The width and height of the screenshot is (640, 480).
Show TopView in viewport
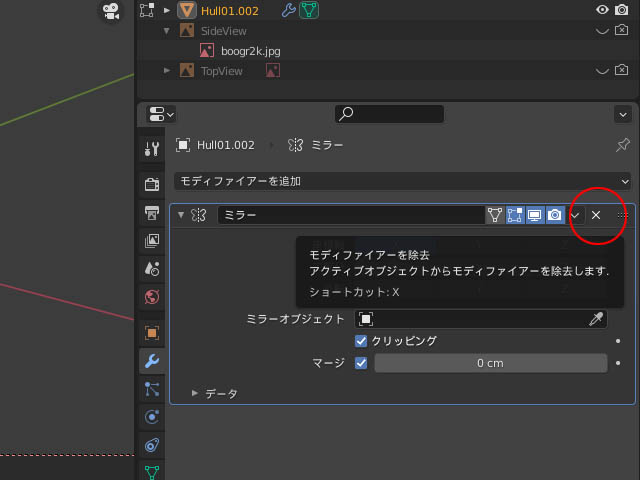[602, 71]
